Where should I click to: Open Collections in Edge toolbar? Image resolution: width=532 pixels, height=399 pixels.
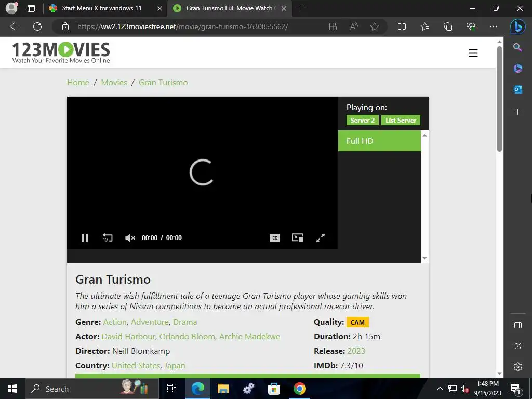click(x=448, y=26)
